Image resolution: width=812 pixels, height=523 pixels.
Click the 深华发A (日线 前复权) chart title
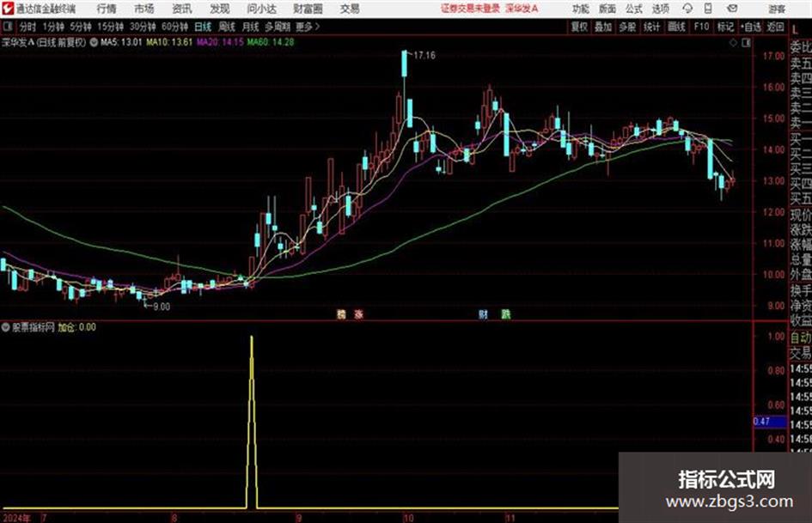(x=44, y=42)
